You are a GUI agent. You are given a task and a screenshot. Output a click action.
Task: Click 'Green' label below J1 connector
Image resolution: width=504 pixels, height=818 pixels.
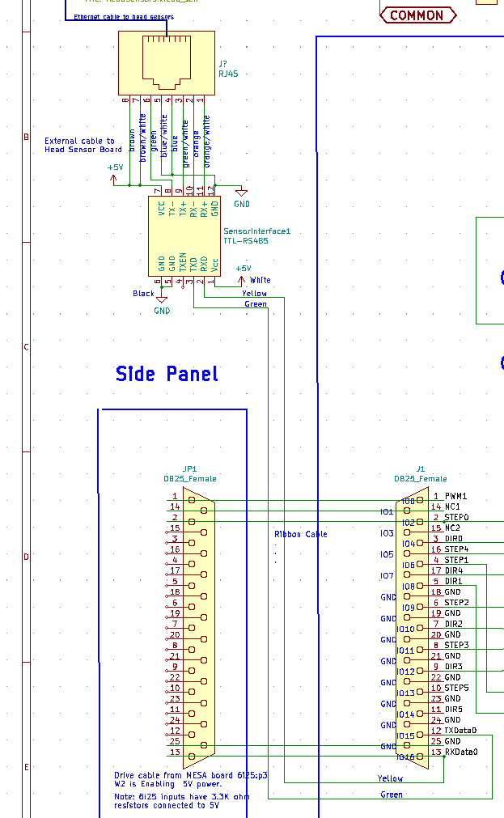coord(392,795)
